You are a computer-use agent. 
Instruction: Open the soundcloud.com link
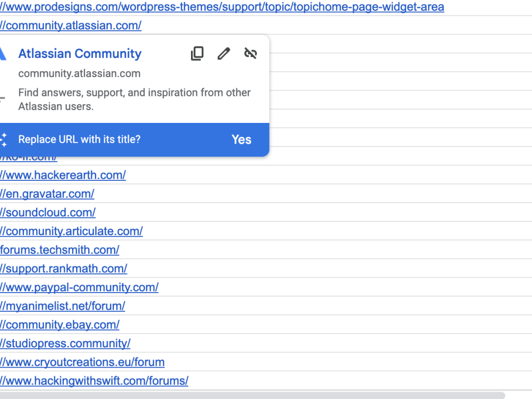(48, 212)
